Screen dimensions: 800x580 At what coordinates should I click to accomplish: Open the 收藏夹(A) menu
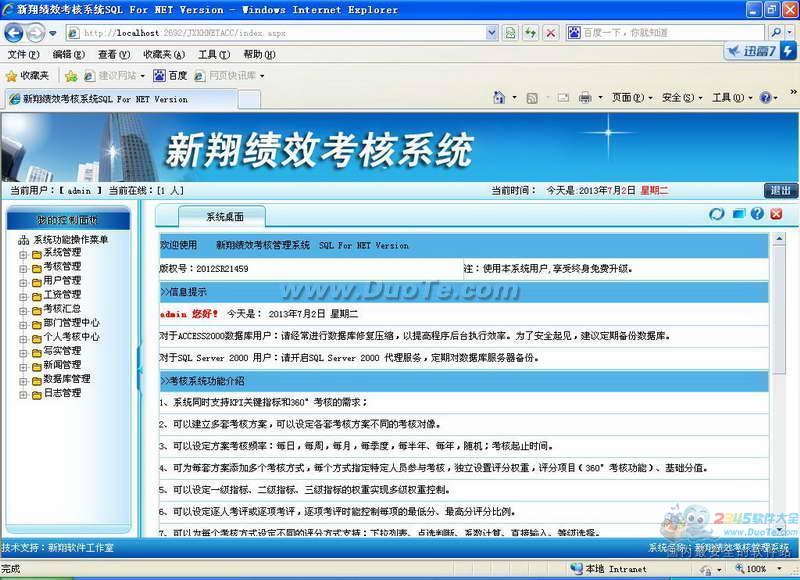[x=163, y=55]
